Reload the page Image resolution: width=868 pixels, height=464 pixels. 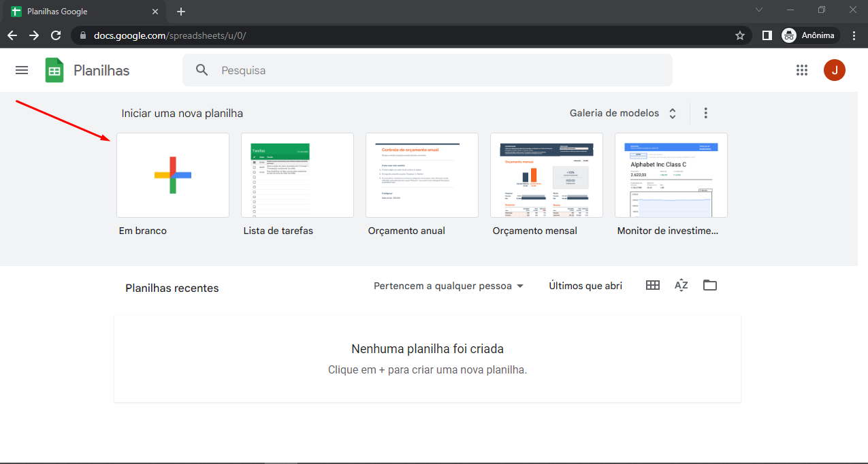pos(56,35)
